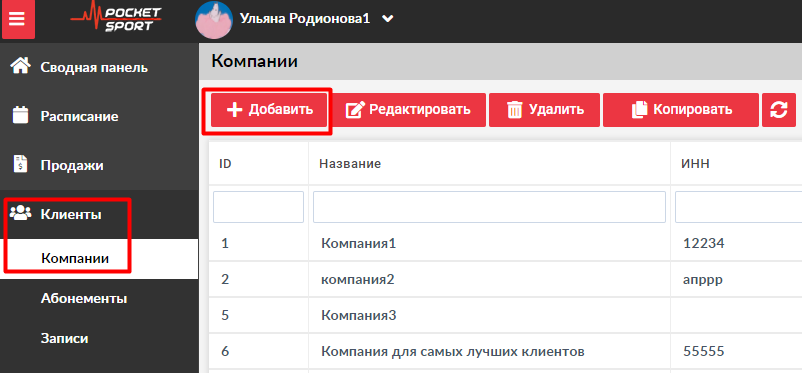Viewport: 802px width, 373px height.
Task: Select the Компания1 table row
Action: [505, 244]
